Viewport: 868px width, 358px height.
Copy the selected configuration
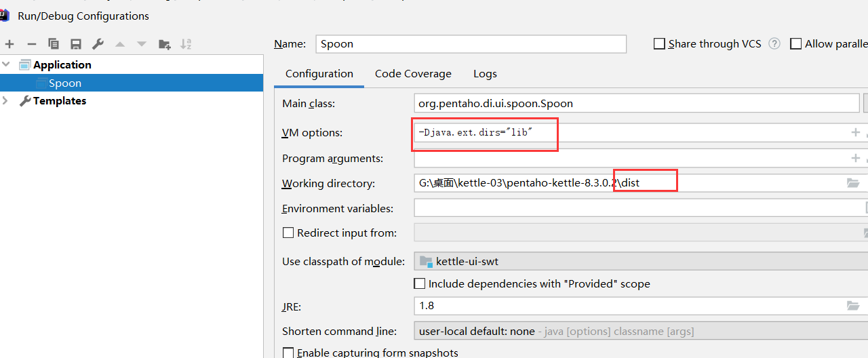54,44
